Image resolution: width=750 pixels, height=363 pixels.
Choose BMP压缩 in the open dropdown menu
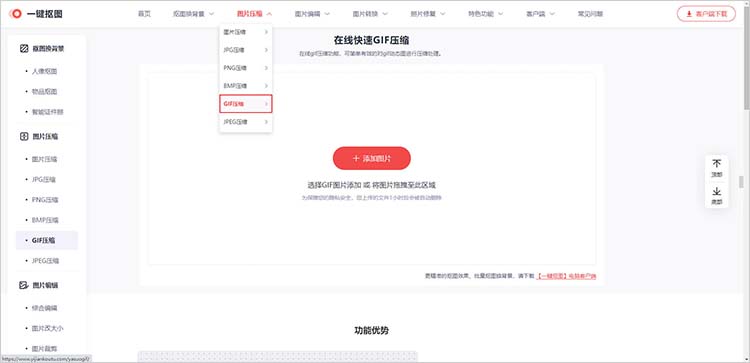click(x=246, y=86)
